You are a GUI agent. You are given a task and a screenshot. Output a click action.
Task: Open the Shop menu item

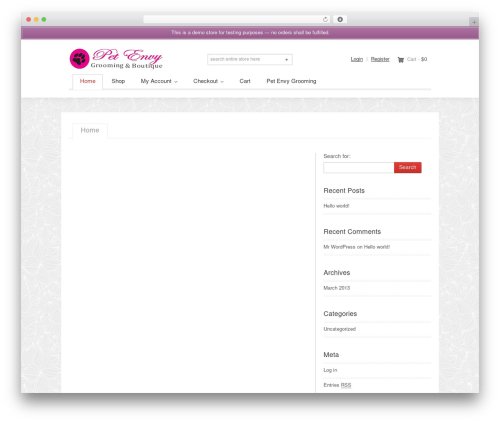tap(118, 81)
